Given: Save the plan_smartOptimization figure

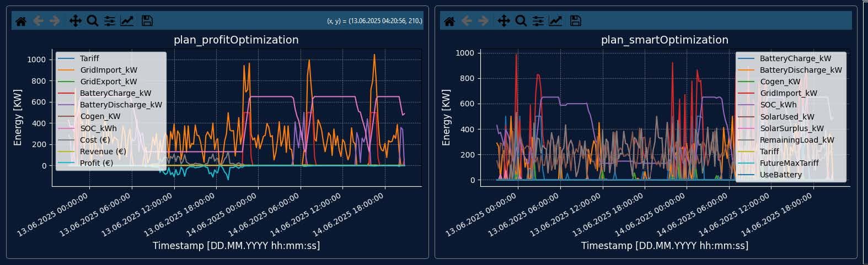Looking at the screenshot, I should click(x=576, y=21).
